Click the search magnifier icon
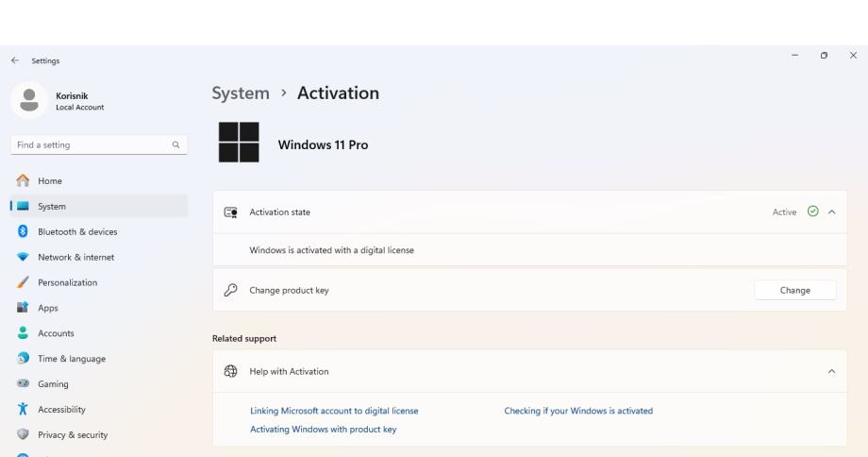The width and height of the screenshot is (868, 457). coord(175,145)
